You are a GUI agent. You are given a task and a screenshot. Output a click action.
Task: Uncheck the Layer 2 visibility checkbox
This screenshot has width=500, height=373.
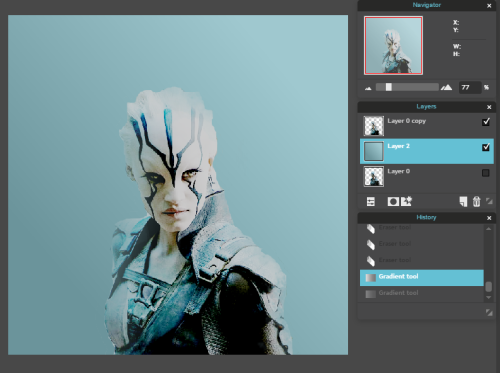click(x=486, y=147)
